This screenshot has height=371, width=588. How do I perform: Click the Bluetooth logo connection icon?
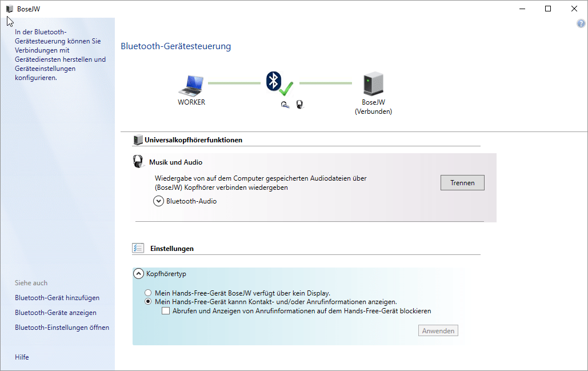[274, 81]
